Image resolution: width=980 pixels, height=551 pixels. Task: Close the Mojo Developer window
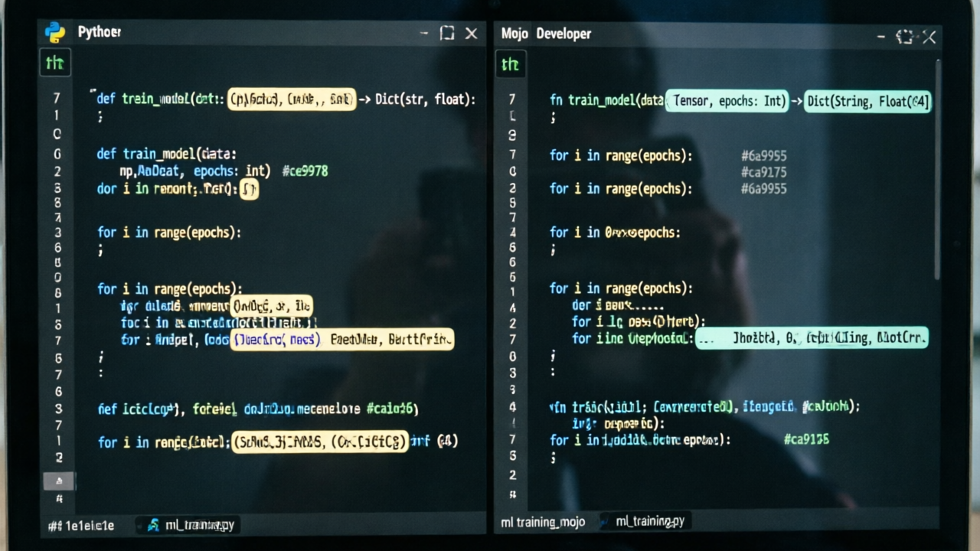coord(929,36)
